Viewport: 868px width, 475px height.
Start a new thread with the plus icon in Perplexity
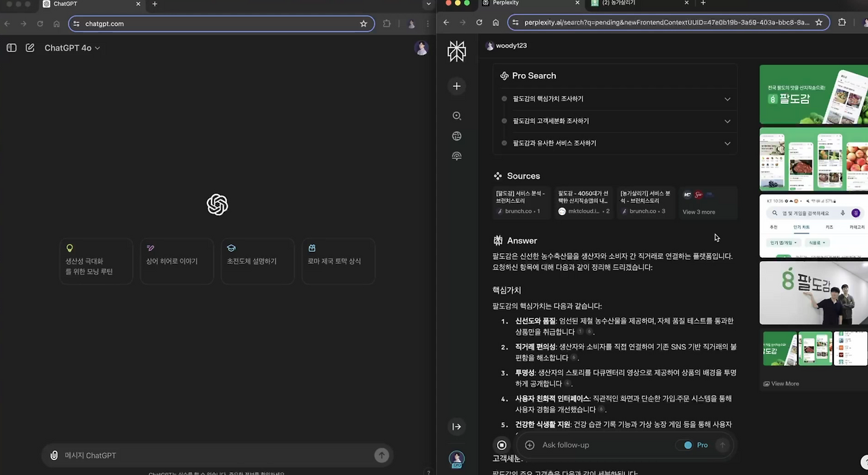point(457,86)
